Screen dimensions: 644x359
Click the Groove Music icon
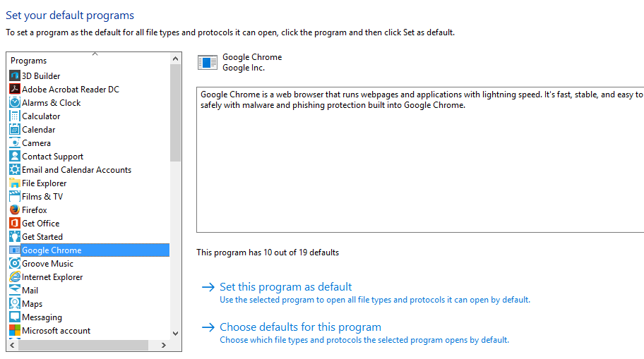coord(15,263)
